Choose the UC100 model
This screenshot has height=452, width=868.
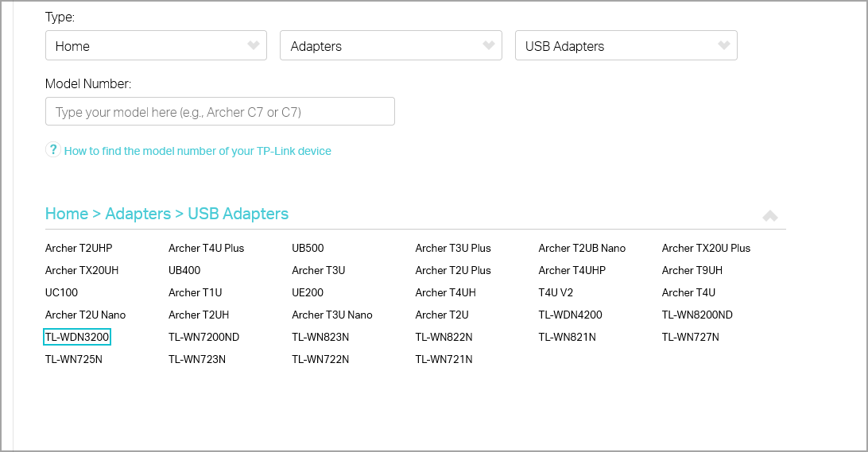61,292
